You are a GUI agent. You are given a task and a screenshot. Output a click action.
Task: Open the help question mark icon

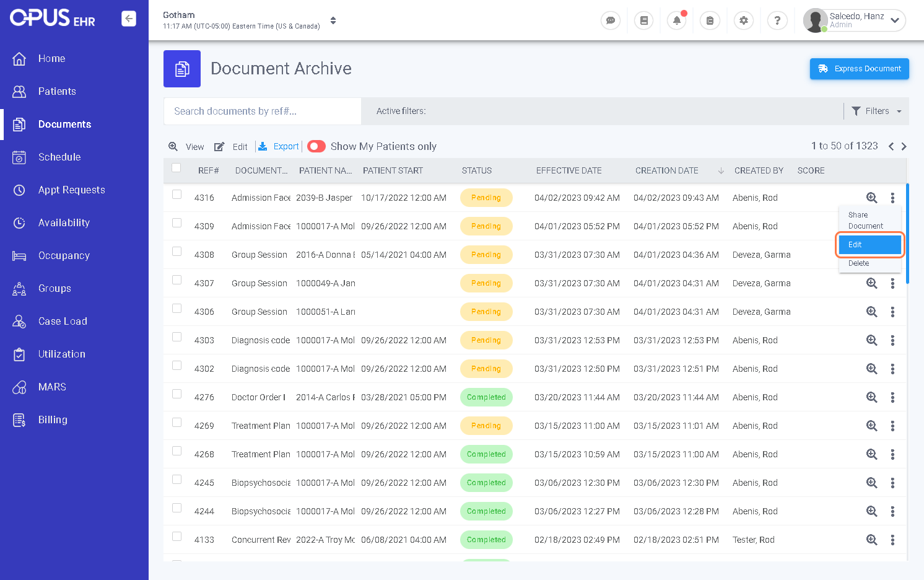coord(777,20)
